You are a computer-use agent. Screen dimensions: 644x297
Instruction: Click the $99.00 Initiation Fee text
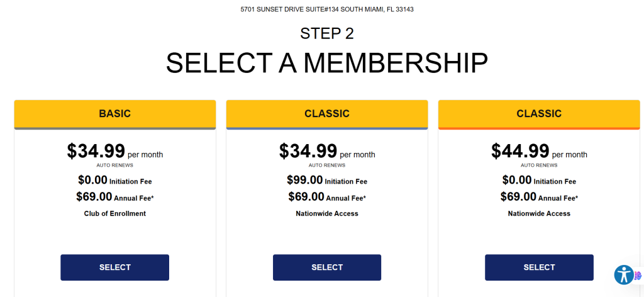[x=327, y=181]
